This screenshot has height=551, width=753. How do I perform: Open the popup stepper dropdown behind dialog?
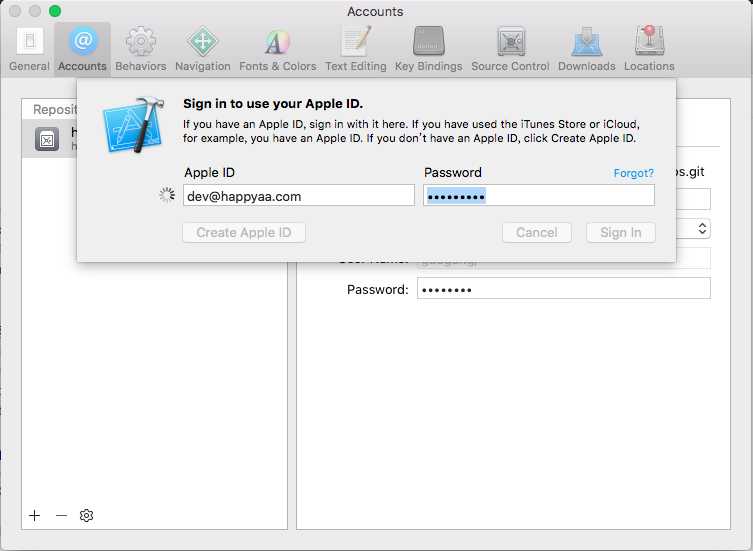click(702, 228)
